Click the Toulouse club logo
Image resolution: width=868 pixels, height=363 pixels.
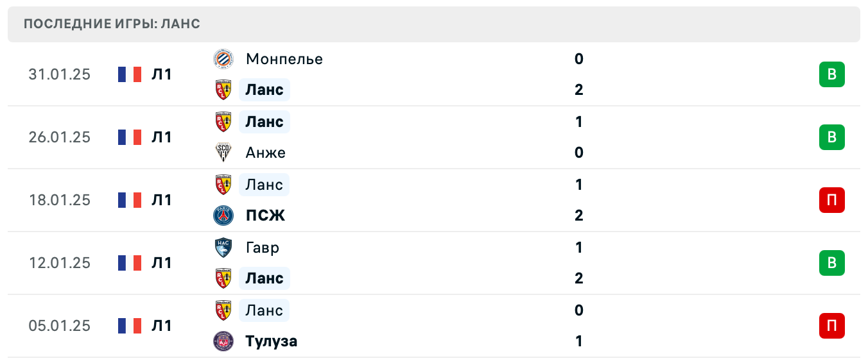(223, 341)
